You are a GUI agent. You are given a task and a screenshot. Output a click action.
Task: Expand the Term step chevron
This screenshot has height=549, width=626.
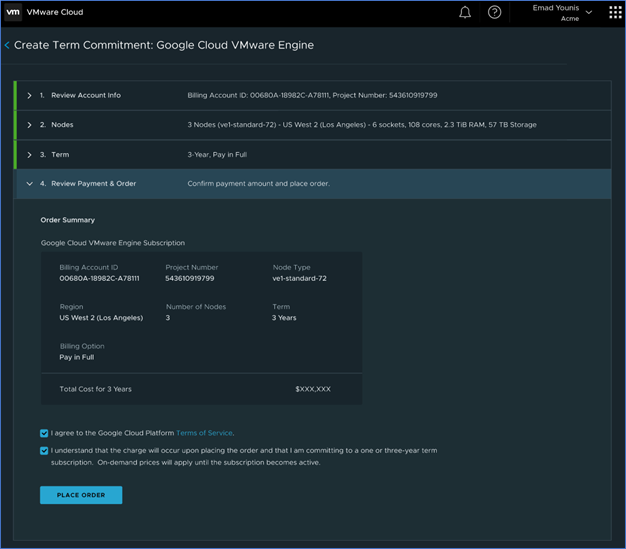30,155
